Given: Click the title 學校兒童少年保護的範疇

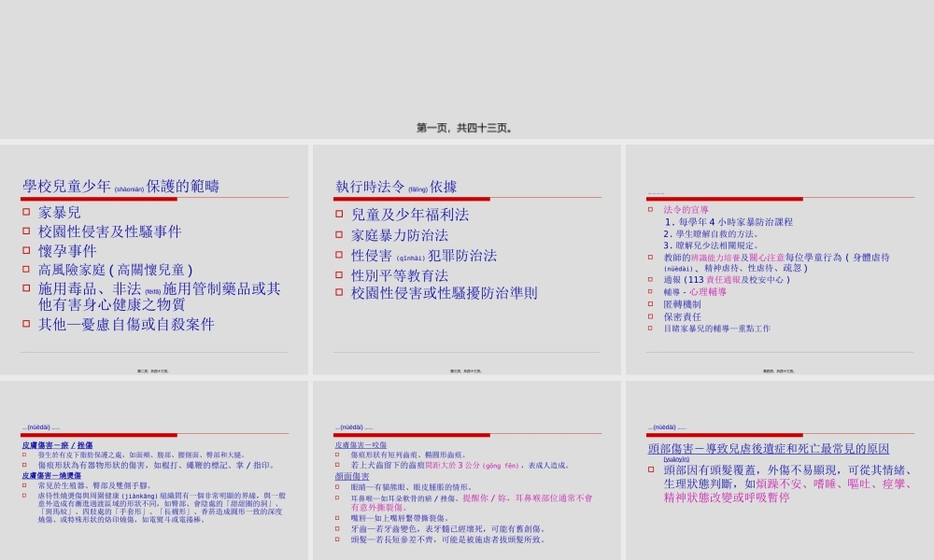Looking at the screenshot, I should pyautogui.click(x=121, y=185).
